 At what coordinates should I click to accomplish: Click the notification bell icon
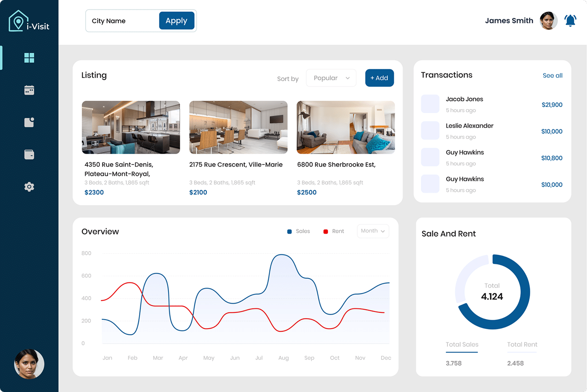tap(570, 21)
